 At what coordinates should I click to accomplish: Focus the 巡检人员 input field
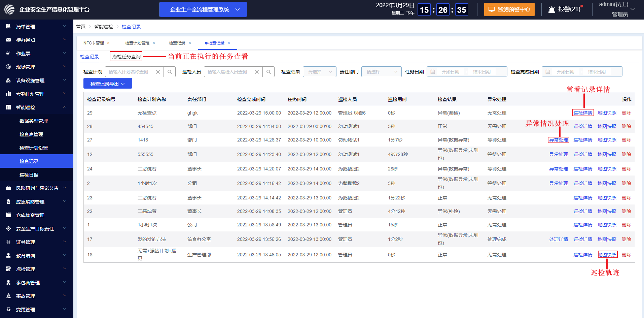click(227, 72)
